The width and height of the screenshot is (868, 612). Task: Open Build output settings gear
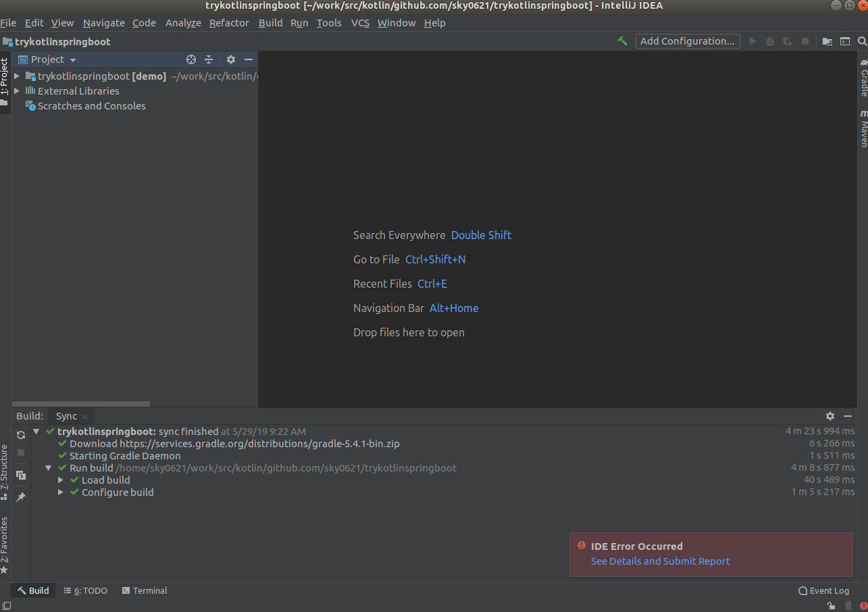pyautogui.click(x=829, y=417)
